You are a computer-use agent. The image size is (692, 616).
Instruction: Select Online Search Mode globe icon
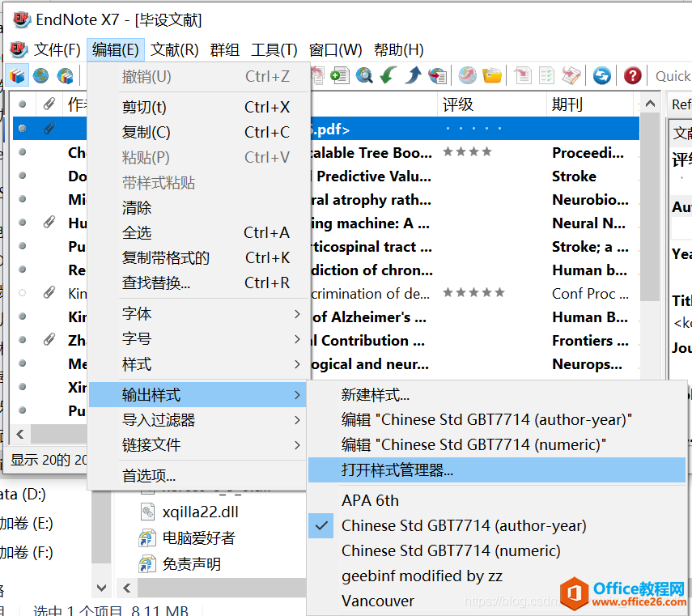[40, 75]
